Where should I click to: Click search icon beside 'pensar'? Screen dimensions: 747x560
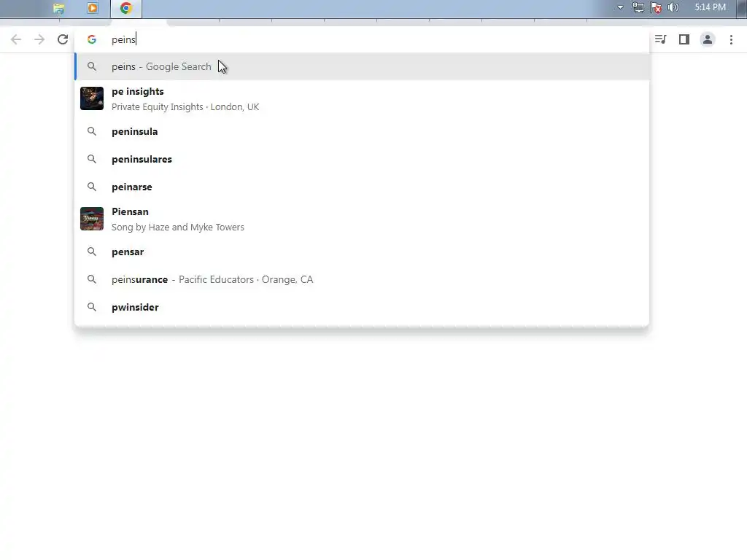tap(92, 252)
